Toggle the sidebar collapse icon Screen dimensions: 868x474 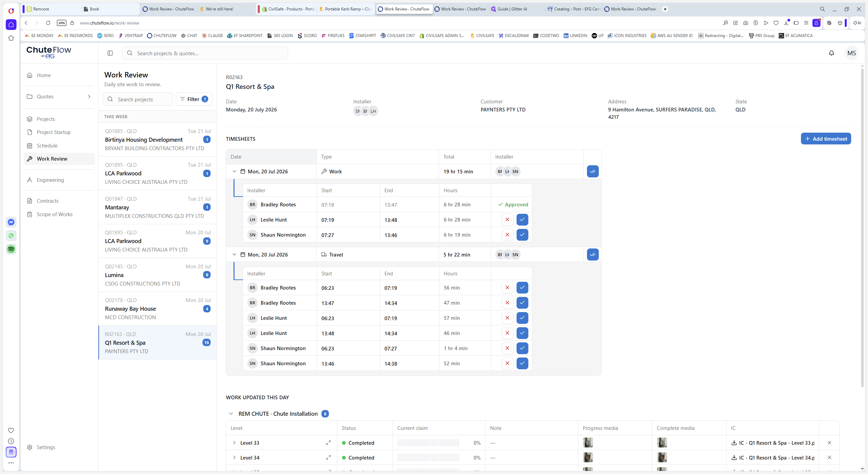click(110, 53)
